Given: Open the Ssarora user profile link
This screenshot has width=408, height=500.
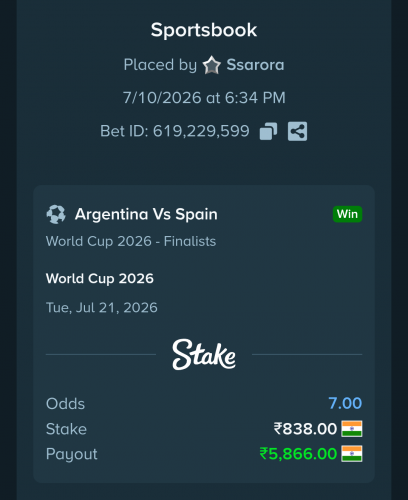Looking at the screenshot, I should 255,65.
